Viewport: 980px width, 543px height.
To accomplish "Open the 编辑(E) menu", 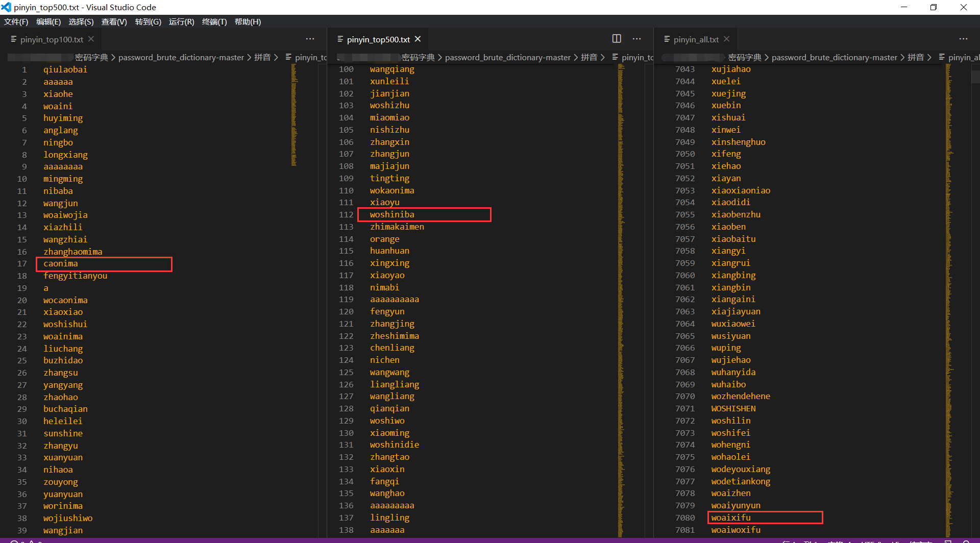I will point(48,22).
